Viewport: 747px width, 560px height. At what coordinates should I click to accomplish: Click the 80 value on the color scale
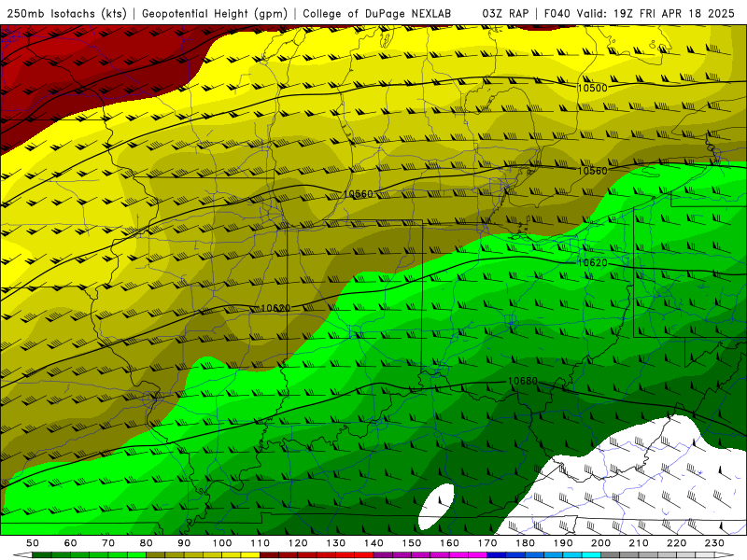click(x=147, y=543)
